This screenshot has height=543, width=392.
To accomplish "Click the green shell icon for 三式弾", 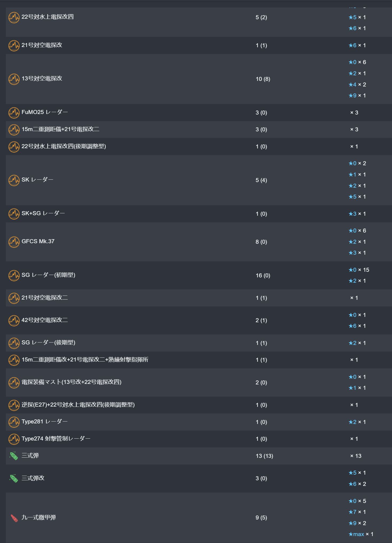I will (14, 456).
